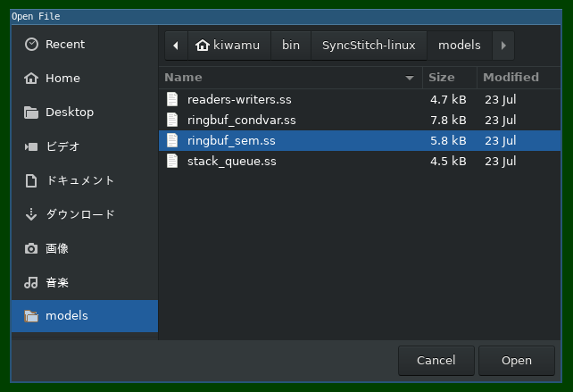Screen dimensions: 573x392
Task: Select the ringbuf_condvar.ss file
Action: 241,120
